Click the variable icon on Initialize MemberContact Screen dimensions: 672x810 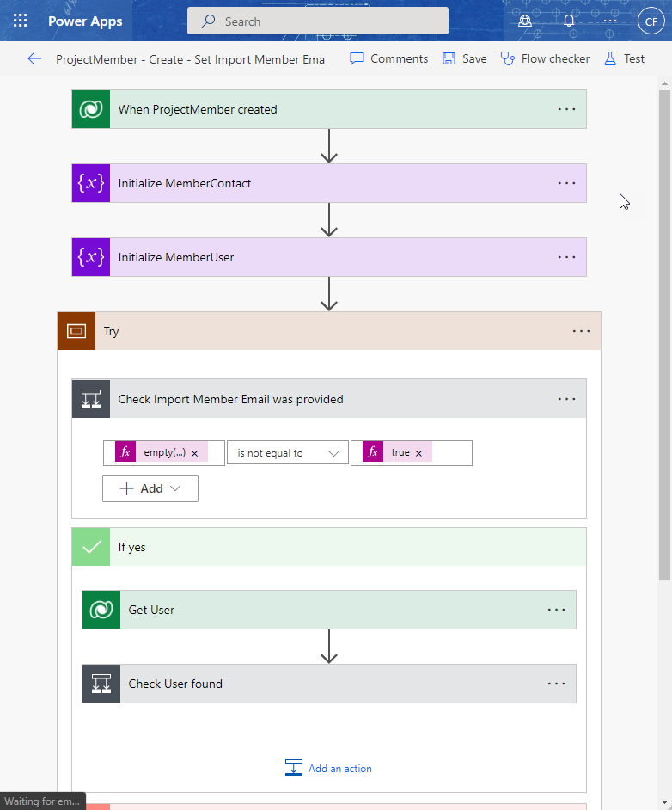coord(91,183)
